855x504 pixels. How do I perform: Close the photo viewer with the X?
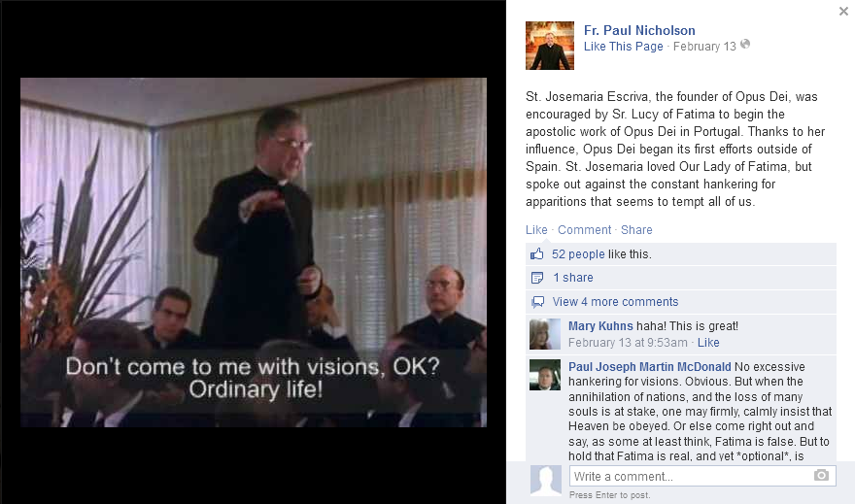[x=843, y=11]
